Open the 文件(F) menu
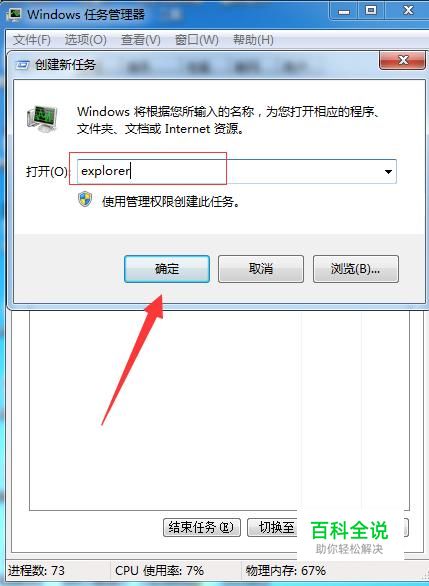 [x=31, y=40]
